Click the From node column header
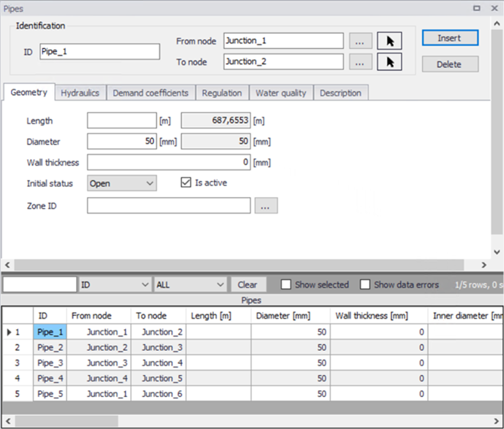This screenshot has height=429, width=504. coord(99,316)
